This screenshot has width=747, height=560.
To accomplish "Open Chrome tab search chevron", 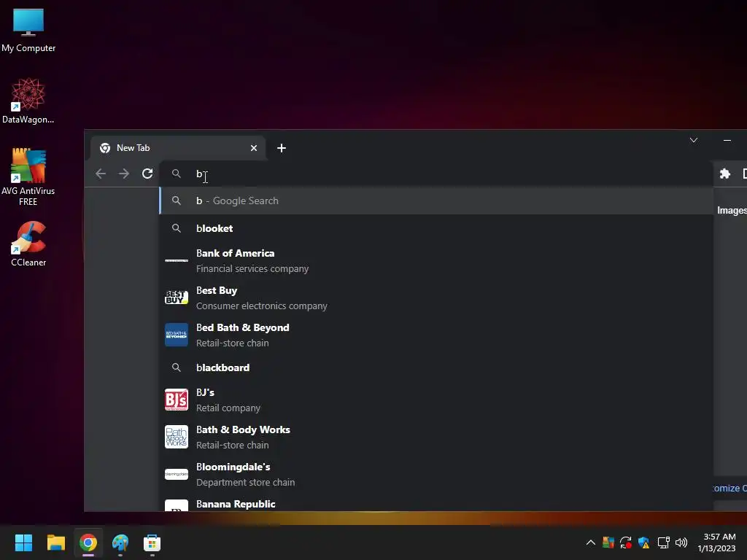I will coord(694,140).
